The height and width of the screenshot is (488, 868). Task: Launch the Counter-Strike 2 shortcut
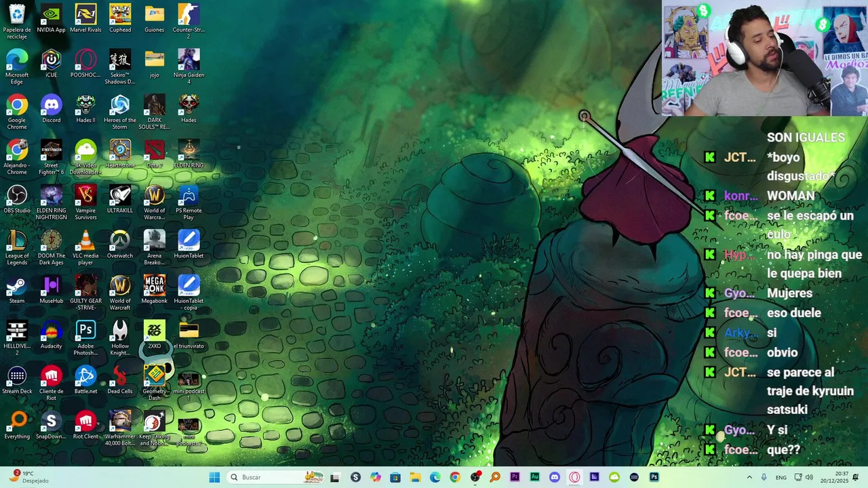[x=189, y=21]
